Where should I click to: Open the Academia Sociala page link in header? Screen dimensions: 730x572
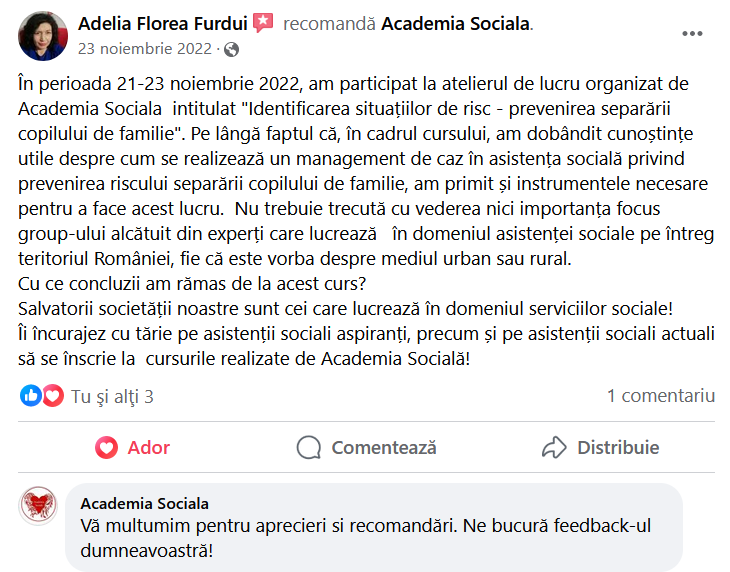456,22
